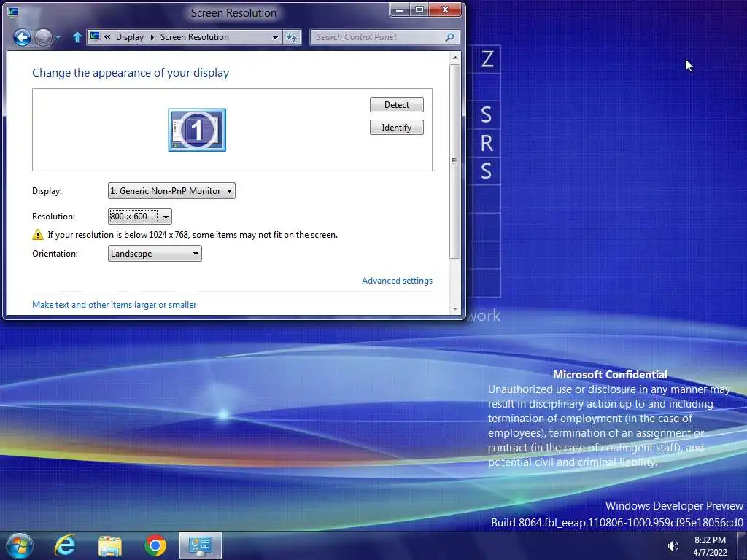Open the Orientation Landscape dropdown
Image resolution: width=747 pixels, height=560 pixels.
click(x=155, y=253)
